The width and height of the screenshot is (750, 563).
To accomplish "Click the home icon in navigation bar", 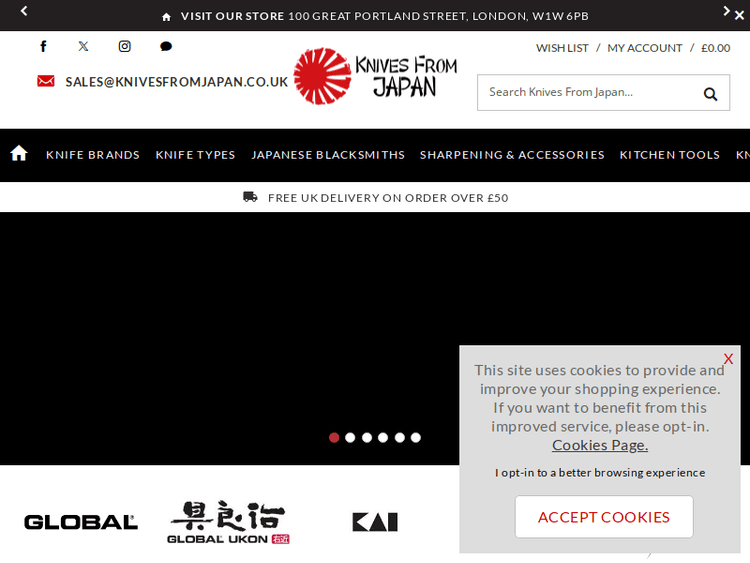I will click(x=19, y=154).
